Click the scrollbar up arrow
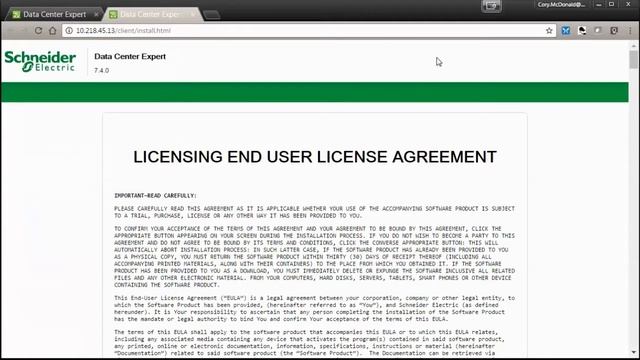This screenshot has width=640, height=360. (x=633, y=46)
